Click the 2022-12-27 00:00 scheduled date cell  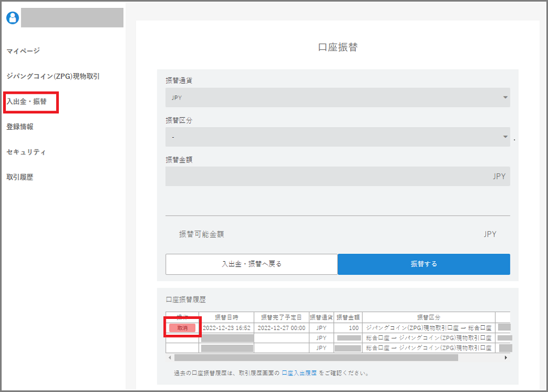[281, 328]
